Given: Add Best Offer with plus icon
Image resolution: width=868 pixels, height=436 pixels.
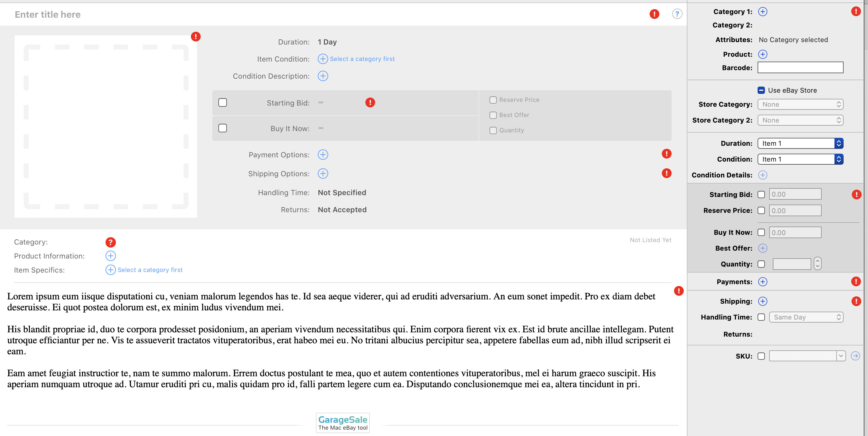Looking at the screenshot, I should 762,248.
